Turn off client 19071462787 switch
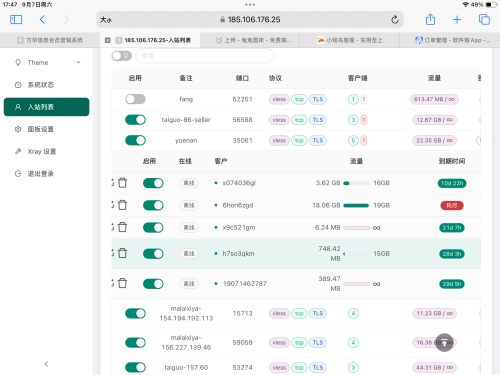The width and height of the screenshot is (500, 375). (153, 284)
